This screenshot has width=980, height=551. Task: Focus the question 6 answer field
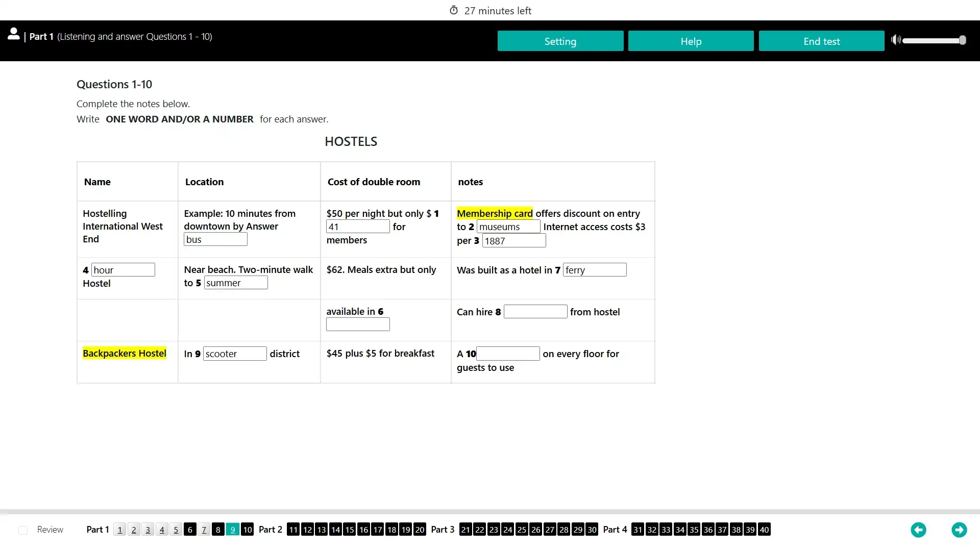point(358,324)
